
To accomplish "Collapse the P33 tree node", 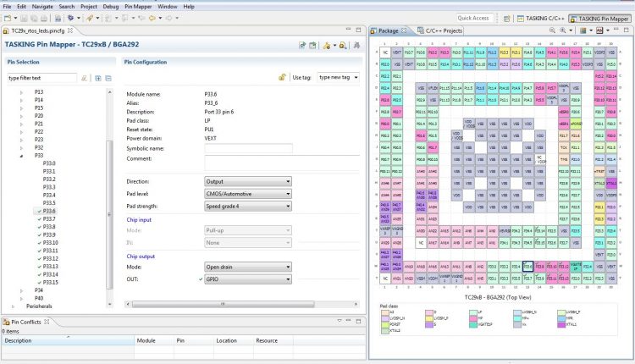I will tap(21, 156).
